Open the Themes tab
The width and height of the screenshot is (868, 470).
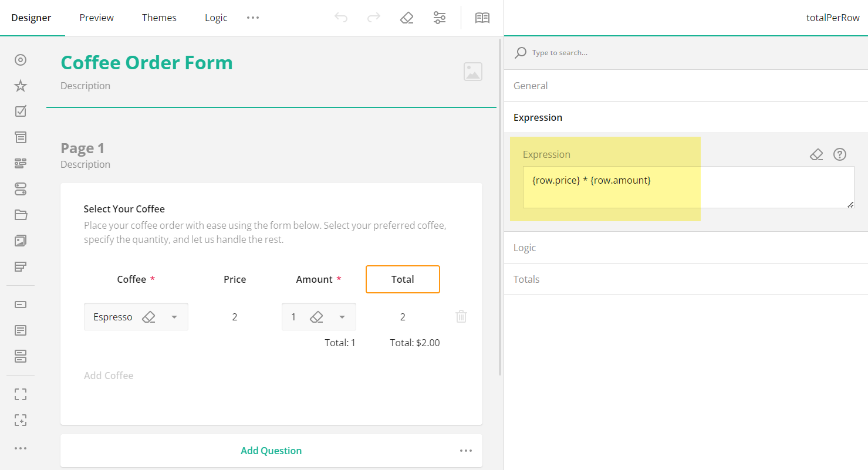click(x=159, y=18)
